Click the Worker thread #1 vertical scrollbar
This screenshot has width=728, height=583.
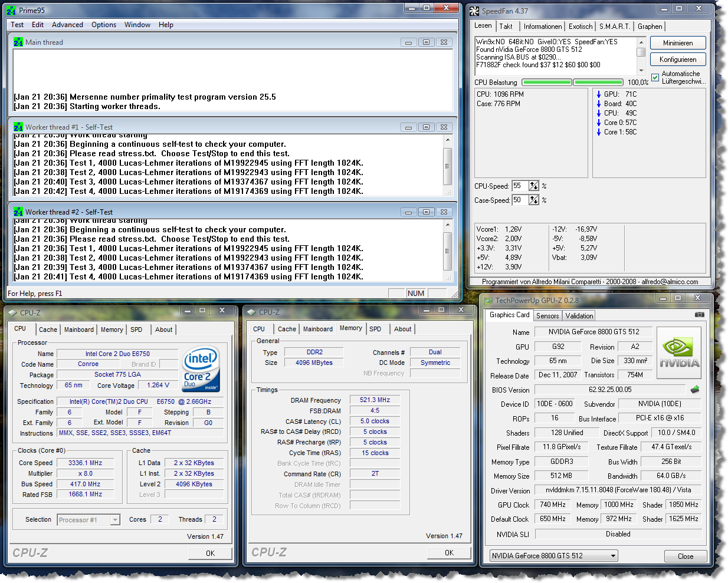448,166
